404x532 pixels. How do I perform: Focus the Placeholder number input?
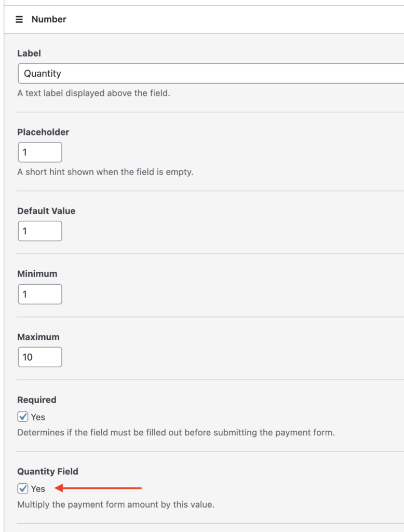point(39,152)
